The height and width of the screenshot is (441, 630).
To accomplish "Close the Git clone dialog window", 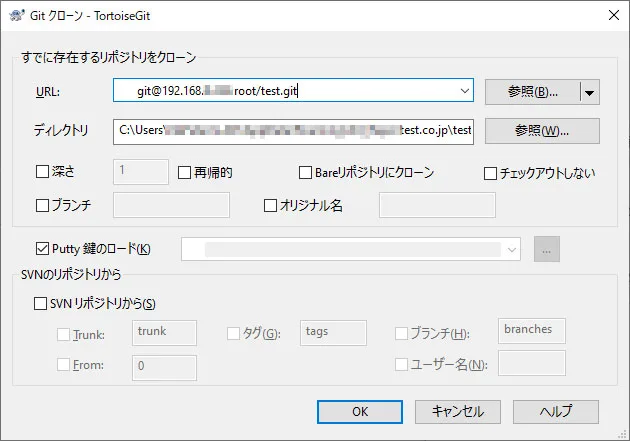I will click(614, 15).
